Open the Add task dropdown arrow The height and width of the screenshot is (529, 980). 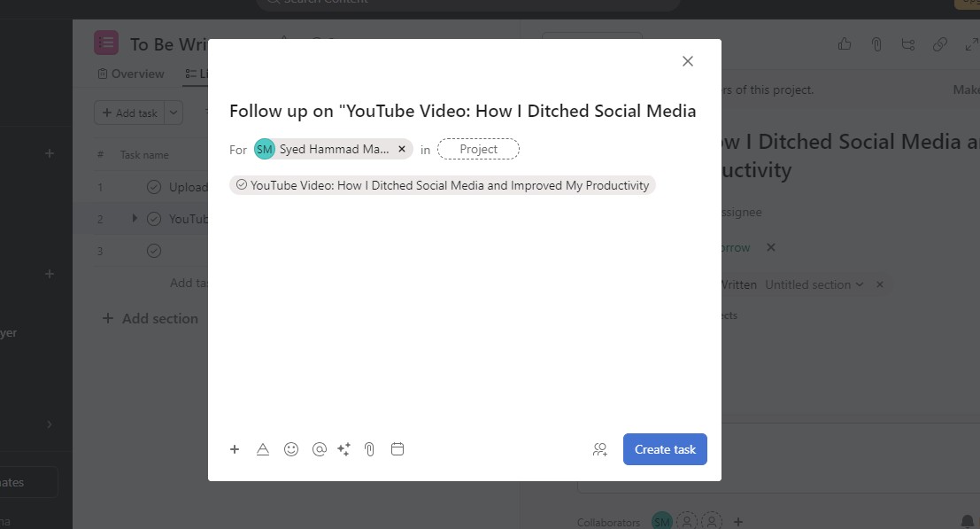[x=174, y=113]
